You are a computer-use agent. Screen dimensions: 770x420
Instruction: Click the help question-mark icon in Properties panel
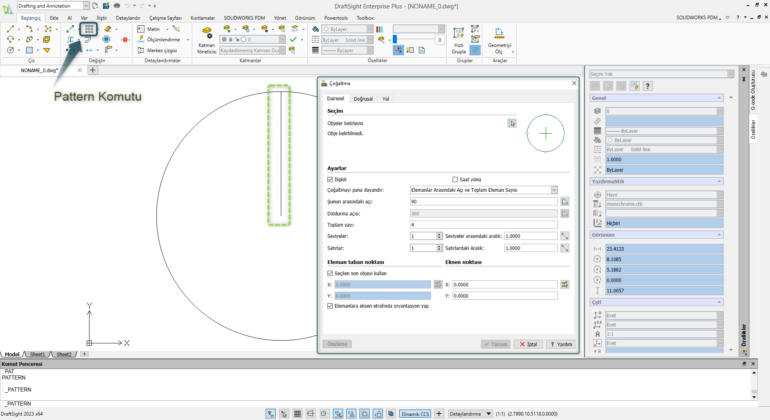pyautogui.click(x=648, y=86)
